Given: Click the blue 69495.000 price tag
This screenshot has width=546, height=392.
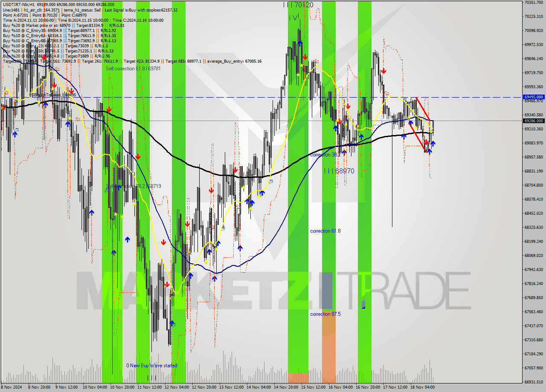Looking at the screenshot, I should tap(534, 97).
